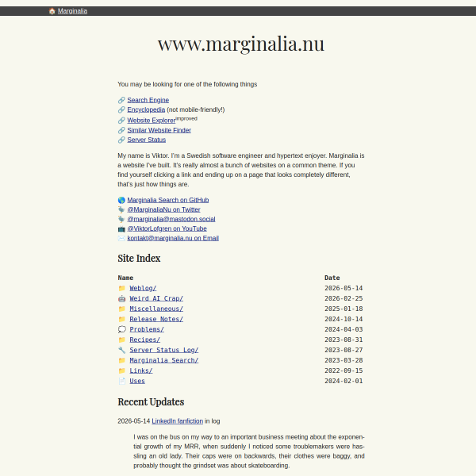This screenshot has width=476, height=476.
Task: Click folder icon beside Recipes/
Action: coord(121,340)
